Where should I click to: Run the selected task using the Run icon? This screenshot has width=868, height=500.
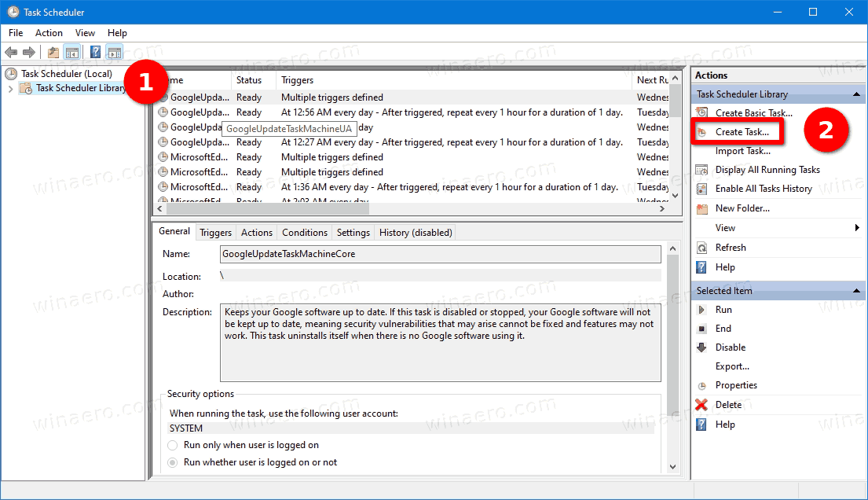(701, 309)
